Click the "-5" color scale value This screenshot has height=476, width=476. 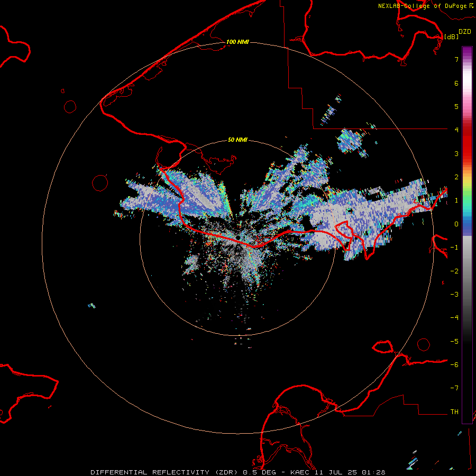coord(454,342)
